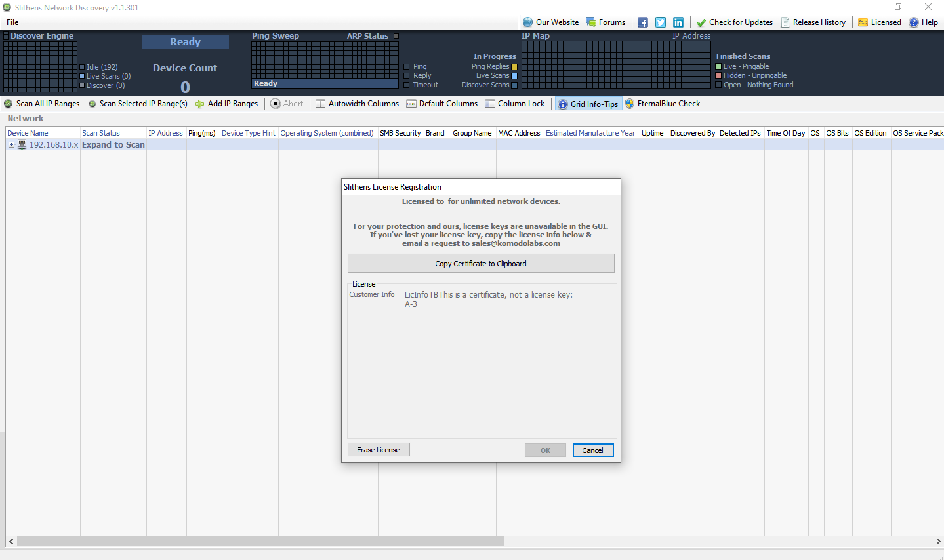Viewport: 944px width, 560px height.
Task: Open Our Website globe icon
Action: (528, 22)
